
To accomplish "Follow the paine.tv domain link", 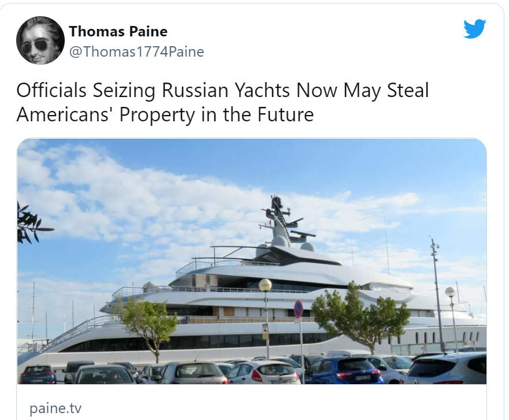I will [55, 408].
